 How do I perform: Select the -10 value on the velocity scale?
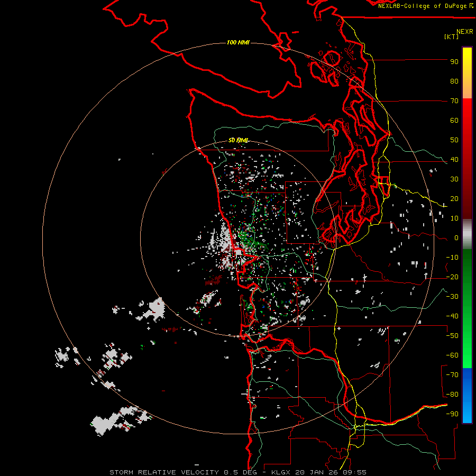pyautogui.click(x=452, y=258)
